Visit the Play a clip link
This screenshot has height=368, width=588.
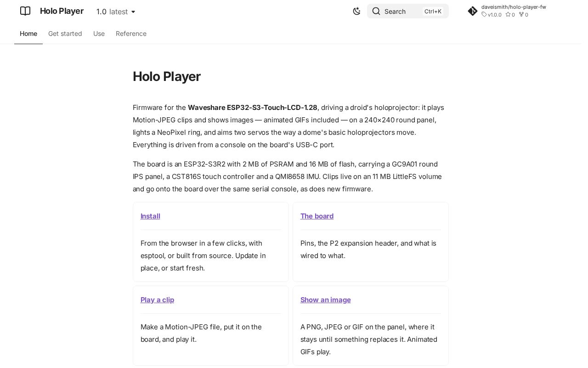point(157,300)
